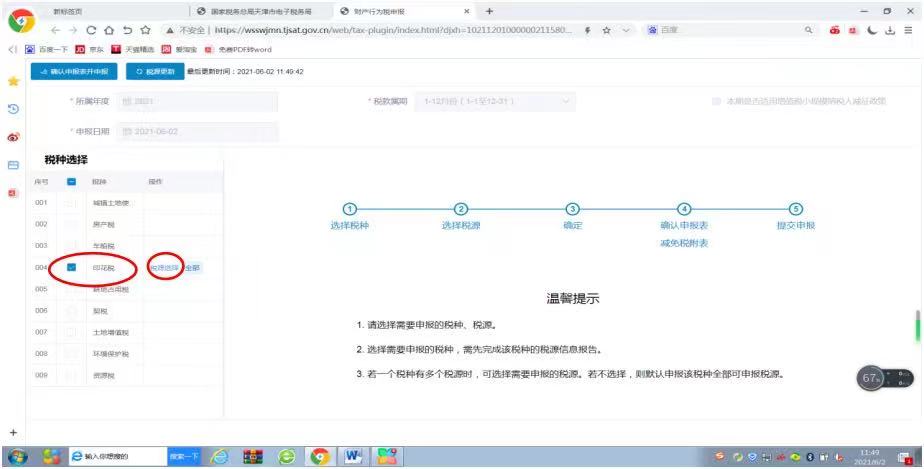This screenshot has height=469, width=924.
Task: Check the row 007 土地增值税 checkbox
Action: click(x=71, y=332)
